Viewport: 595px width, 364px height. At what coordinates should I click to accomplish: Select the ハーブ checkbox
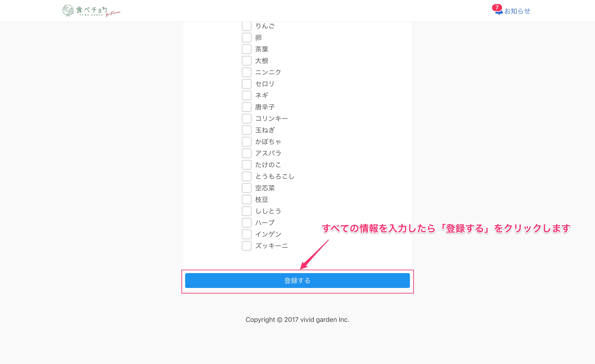(246, 223)
